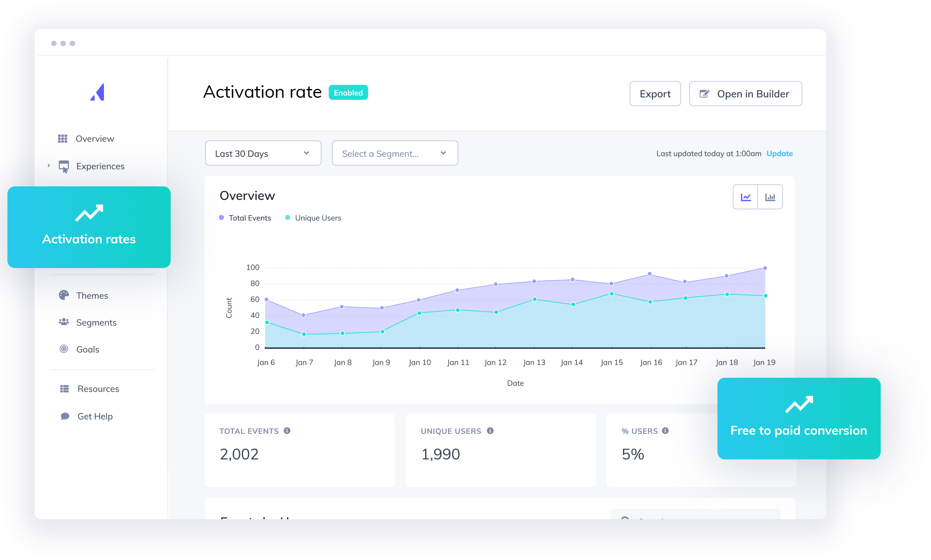Click the Get Help chat bubble icon
This screenshot has width=931, height=560.
[65, 416]
